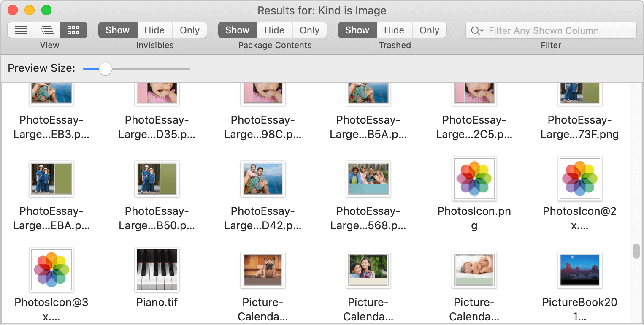The width and height of the screenshot is (644, 325).
Task: Open PhotoEssay-Large...73F.png
Action: (x=579, y=92)
